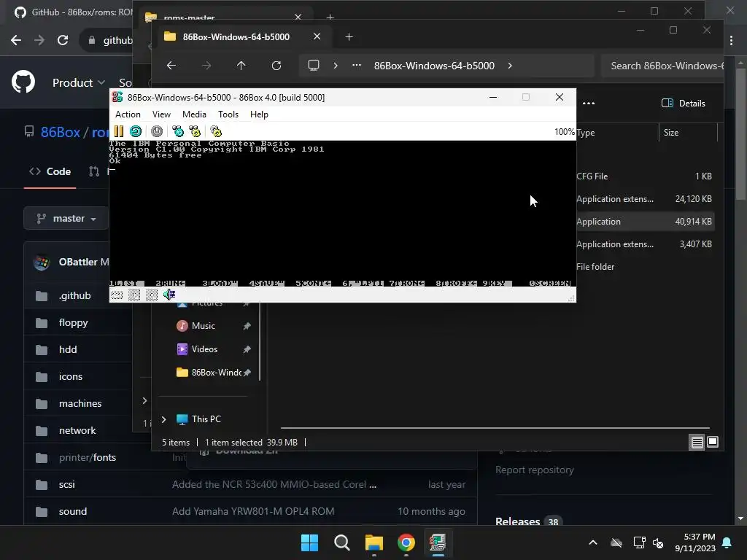Expand chevron after 86Box-Windows-64-b5000 breadcrumb

pos(510,66)
